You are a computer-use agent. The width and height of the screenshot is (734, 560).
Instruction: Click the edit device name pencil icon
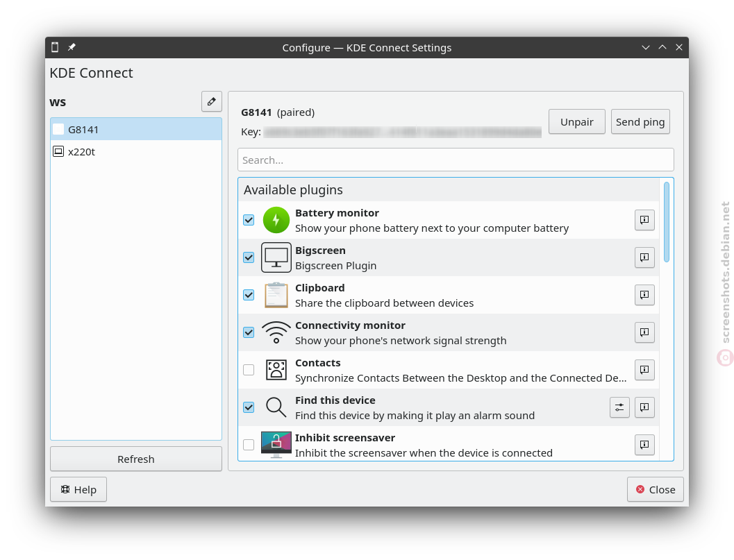tap(212, 101)
